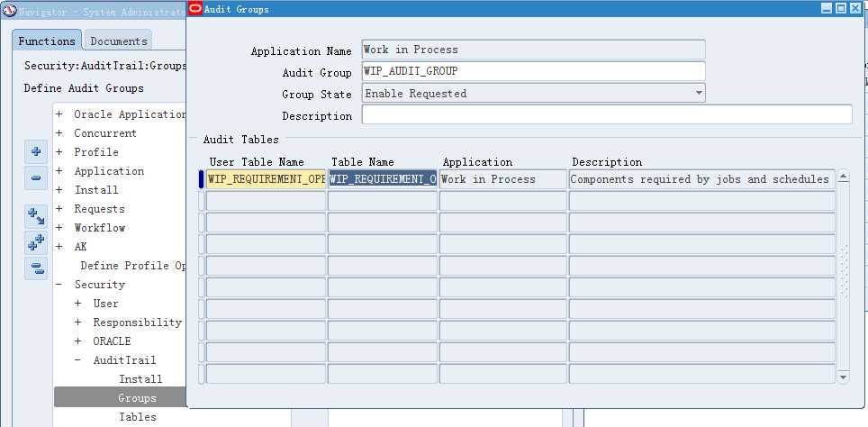Click the expand (plus) icon in Navigator sidebar
This screenshot has height=427, width=868.
pos(36,151)
